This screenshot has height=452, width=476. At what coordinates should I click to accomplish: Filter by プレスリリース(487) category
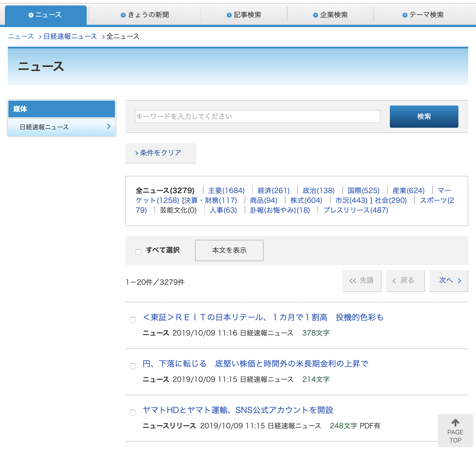356,210
